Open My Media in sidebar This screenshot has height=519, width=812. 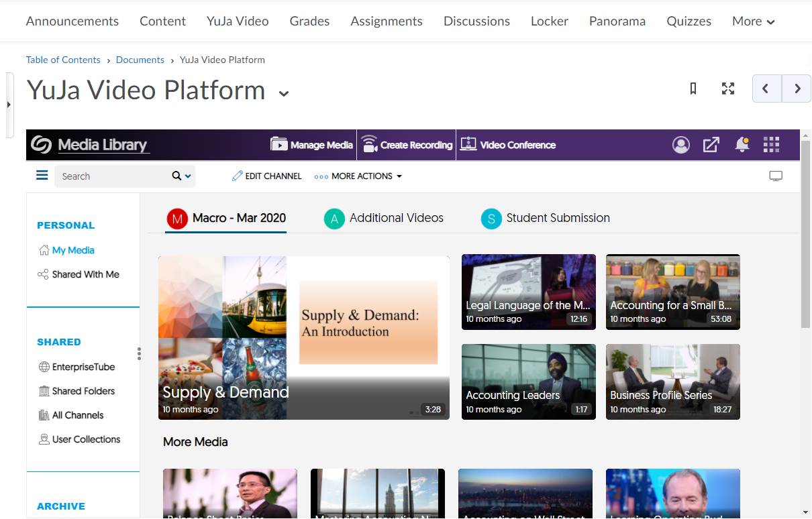coord(66,250)
